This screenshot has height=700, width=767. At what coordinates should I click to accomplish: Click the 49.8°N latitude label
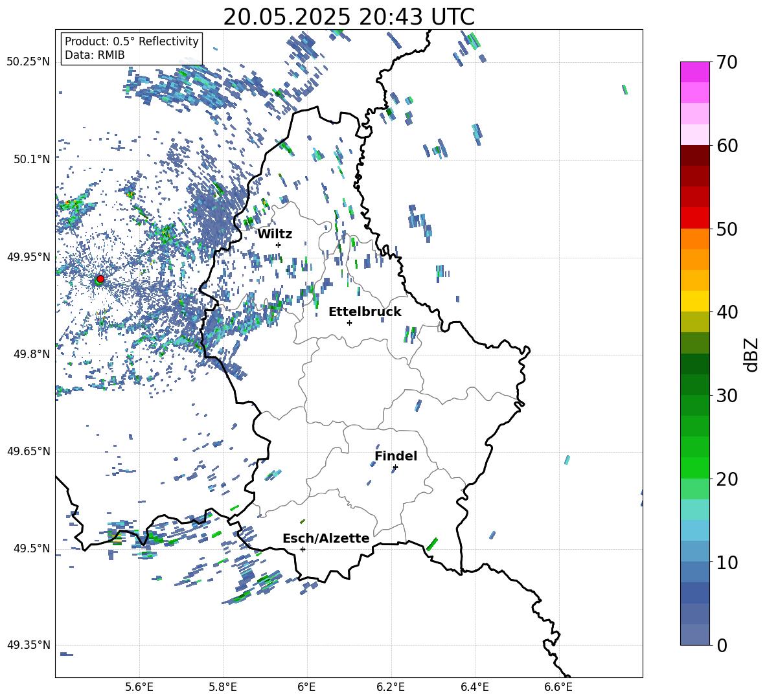pyautogui.click(x=32, y=354)
